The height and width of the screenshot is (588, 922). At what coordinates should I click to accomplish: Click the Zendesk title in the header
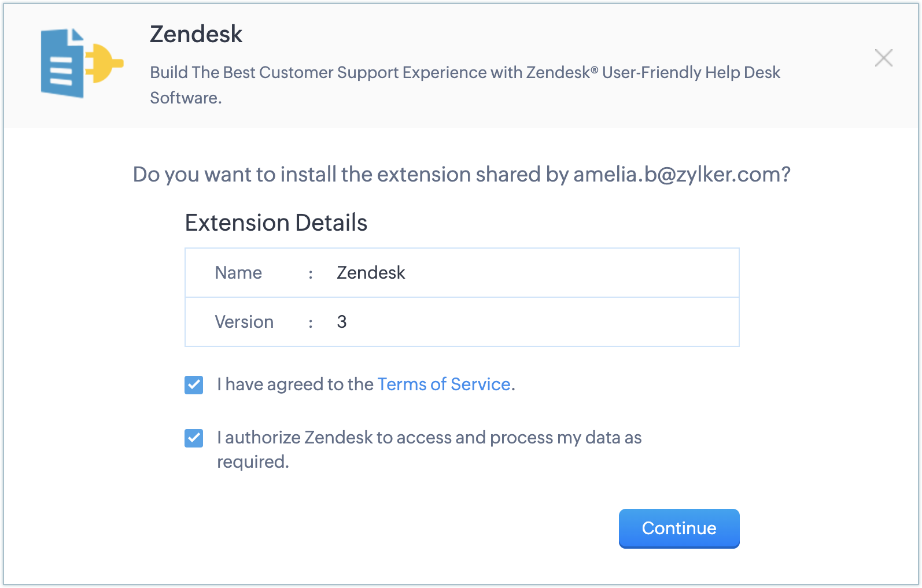[196, 35]
